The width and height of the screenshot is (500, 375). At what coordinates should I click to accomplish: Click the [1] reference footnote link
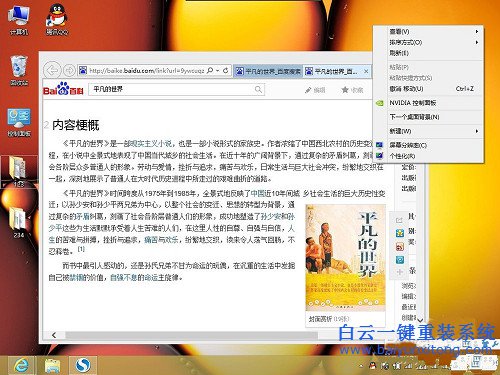tap(81, 249)
